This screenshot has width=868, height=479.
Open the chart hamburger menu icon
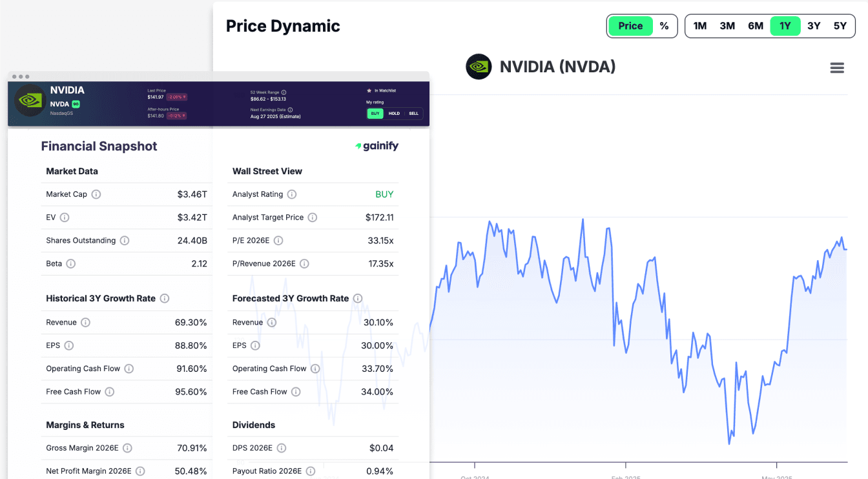click(837, 68)
